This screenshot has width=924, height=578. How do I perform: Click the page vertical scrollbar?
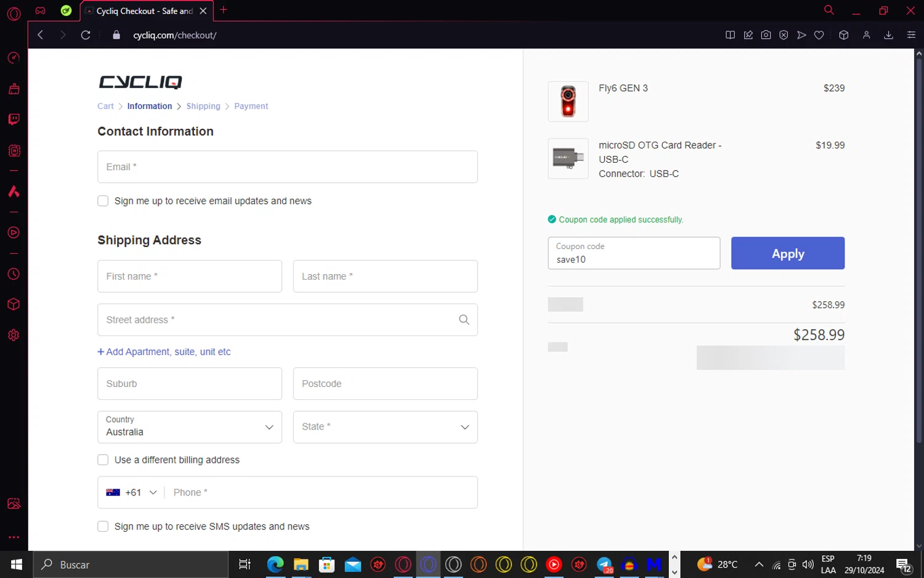(919, 250)
